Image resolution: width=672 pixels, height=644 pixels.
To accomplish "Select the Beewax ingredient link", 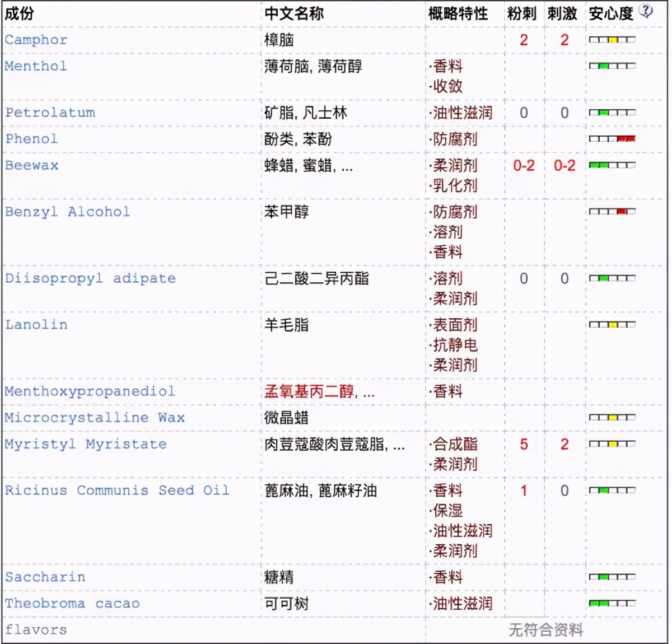I will tap(31, 166).
